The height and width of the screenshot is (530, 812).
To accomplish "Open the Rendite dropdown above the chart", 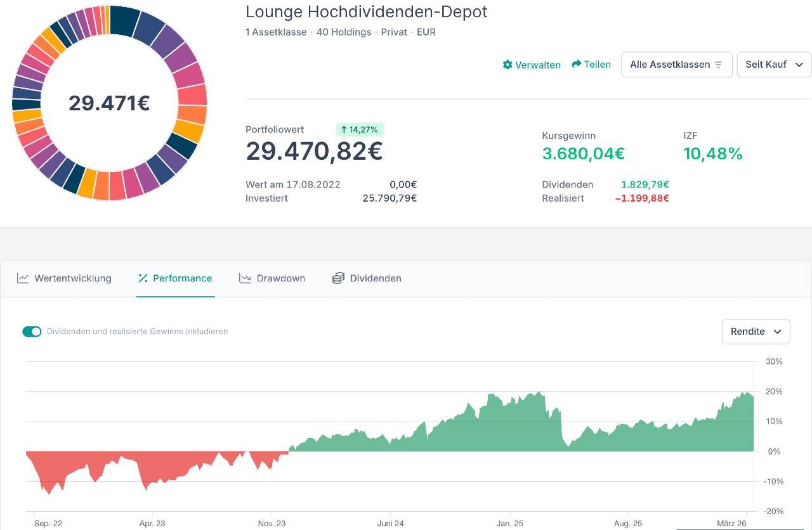I will coord(756,332).
